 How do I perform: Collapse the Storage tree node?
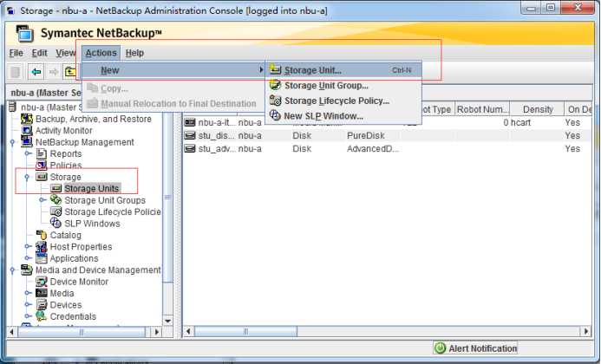(x=27, y=177)
